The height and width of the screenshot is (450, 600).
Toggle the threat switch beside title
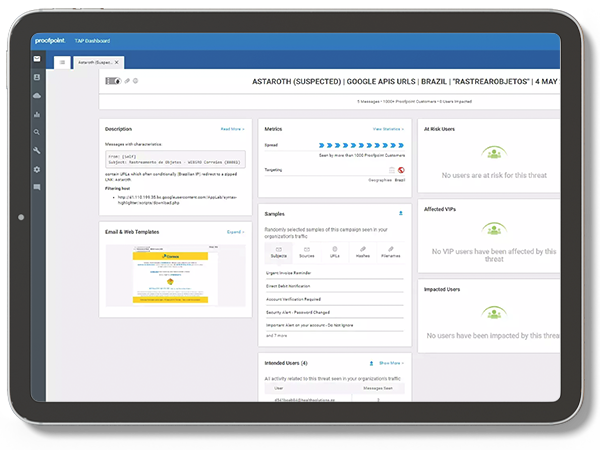pos(113,81)
